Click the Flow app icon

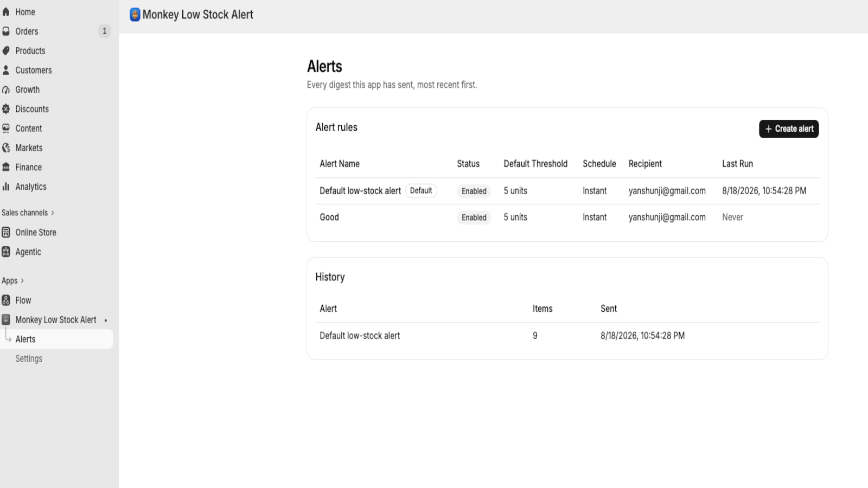pos(6,300)
